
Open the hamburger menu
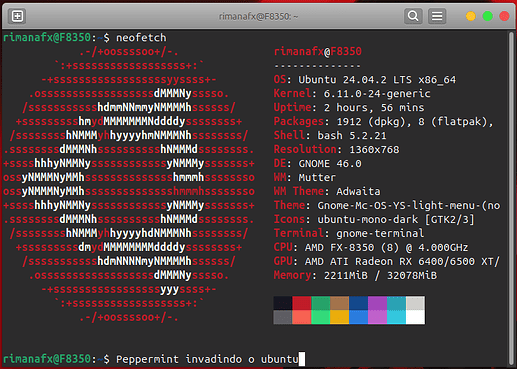click(x=437, y=16)
